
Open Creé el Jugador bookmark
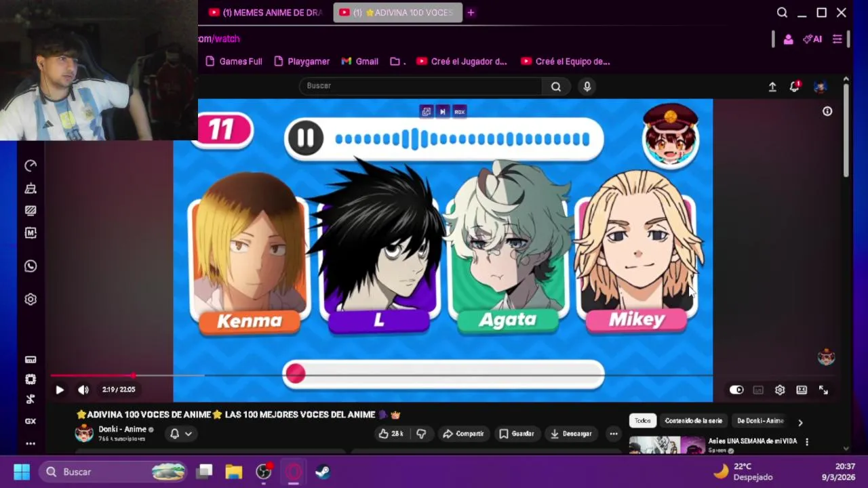[462, 62]
